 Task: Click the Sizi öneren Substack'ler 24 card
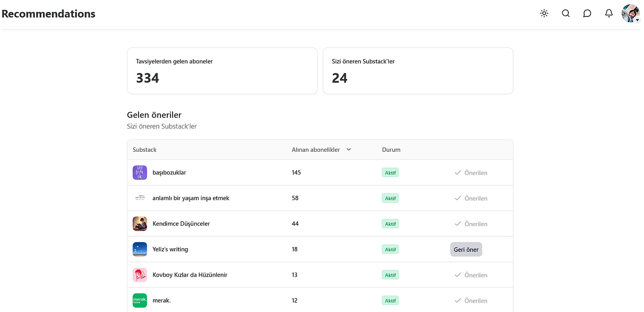tap(418, 71)
